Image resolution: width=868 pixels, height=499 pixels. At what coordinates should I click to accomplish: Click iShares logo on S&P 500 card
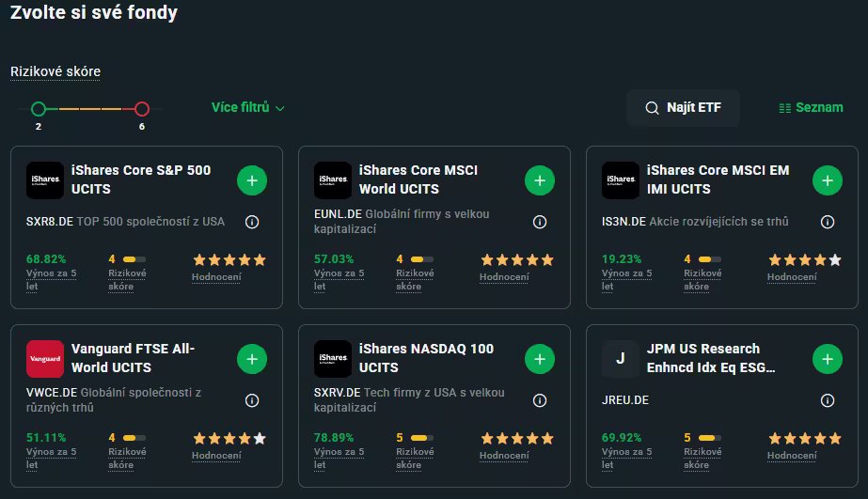coord(45,180)
